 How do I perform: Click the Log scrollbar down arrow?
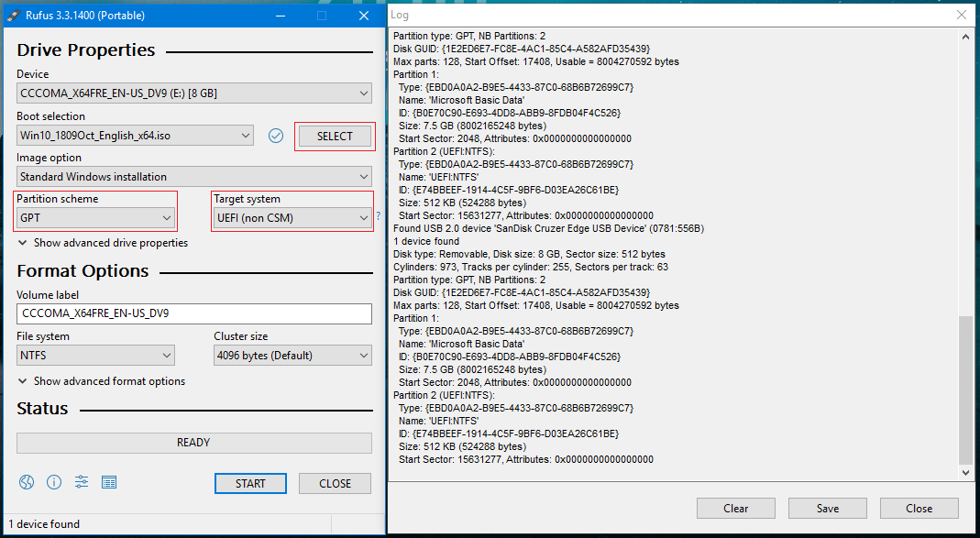(x=965, y=473)
